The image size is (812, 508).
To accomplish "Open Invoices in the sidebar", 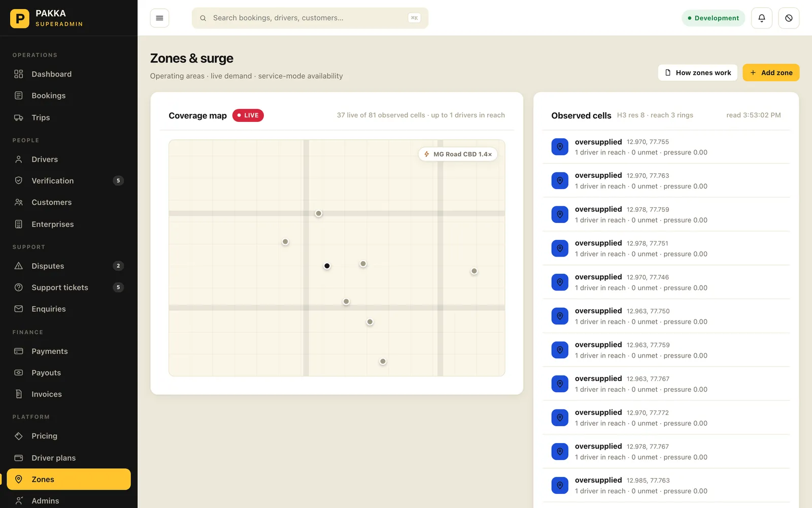I will [x=69, y=394].
